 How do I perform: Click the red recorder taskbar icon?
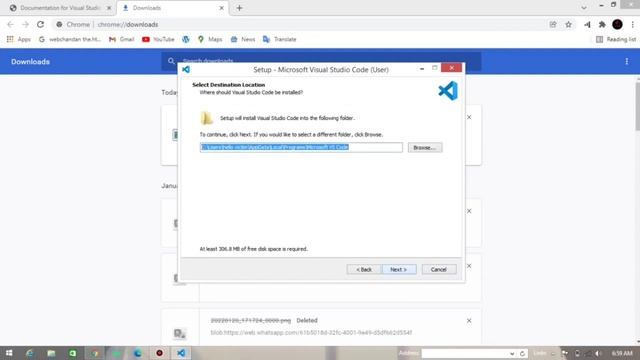click(x=160, y=353)
